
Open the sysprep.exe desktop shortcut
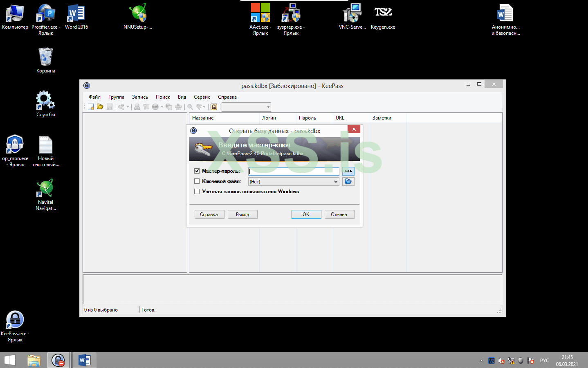coord(291,20)
